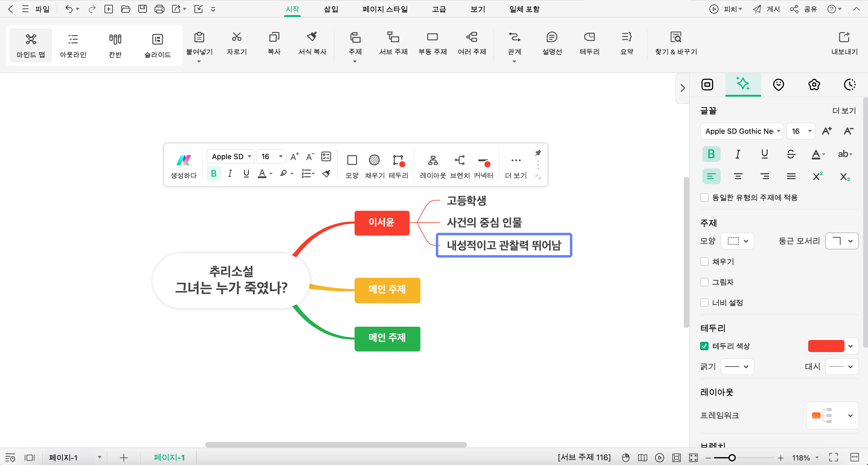
Task: Uncheck the Border color (테두리 색상) checkbox
Action: click(704, 346)
